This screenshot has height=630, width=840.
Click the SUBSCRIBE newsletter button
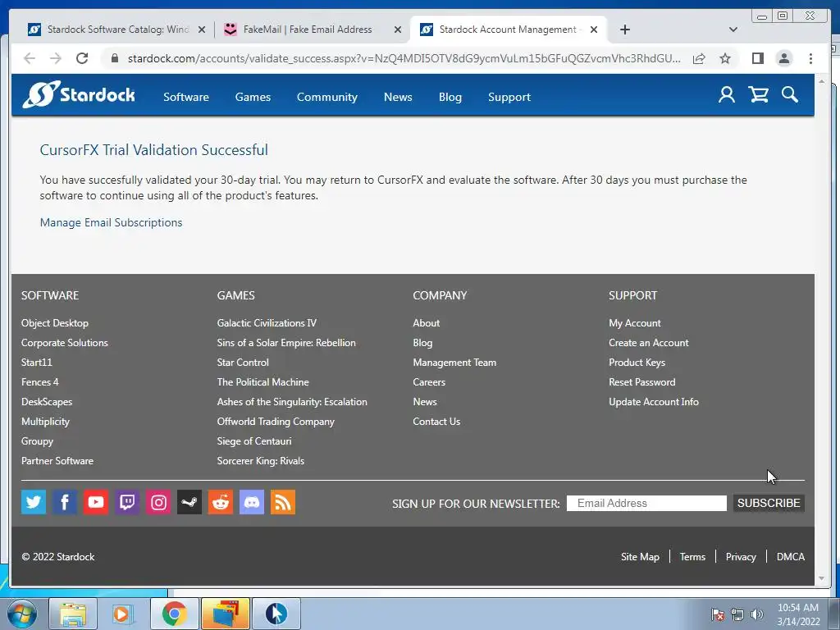click(x=769, y=503)
